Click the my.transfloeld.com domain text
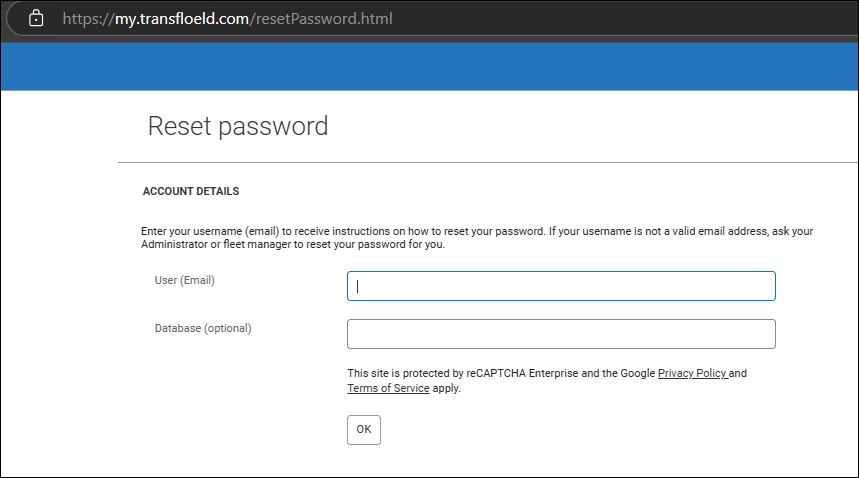This screenshot has width=859, height=478. tap(182, 19)
